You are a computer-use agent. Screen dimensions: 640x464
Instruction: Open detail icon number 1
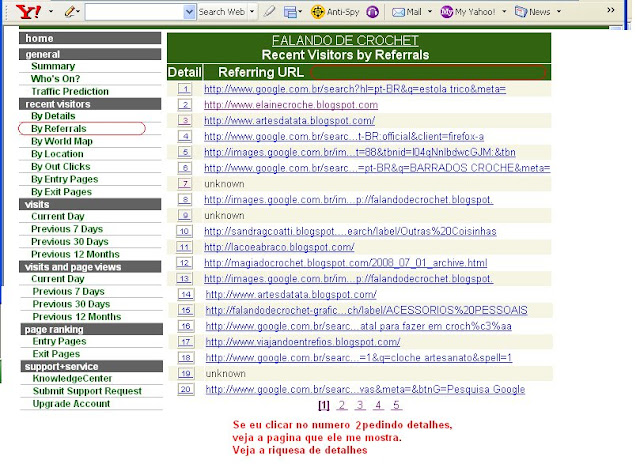click(x=185, y=89)
